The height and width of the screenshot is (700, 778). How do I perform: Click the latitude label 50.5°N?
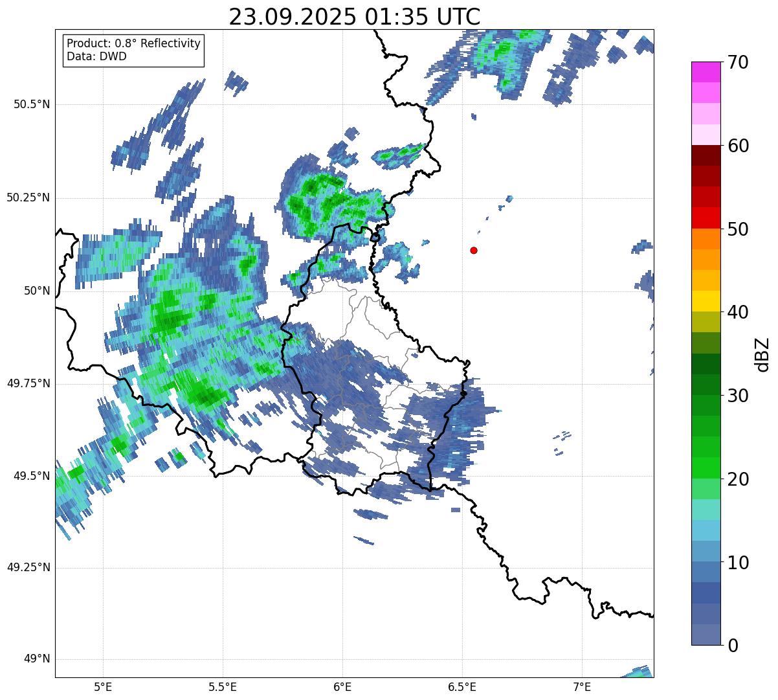tap(32, 105)
